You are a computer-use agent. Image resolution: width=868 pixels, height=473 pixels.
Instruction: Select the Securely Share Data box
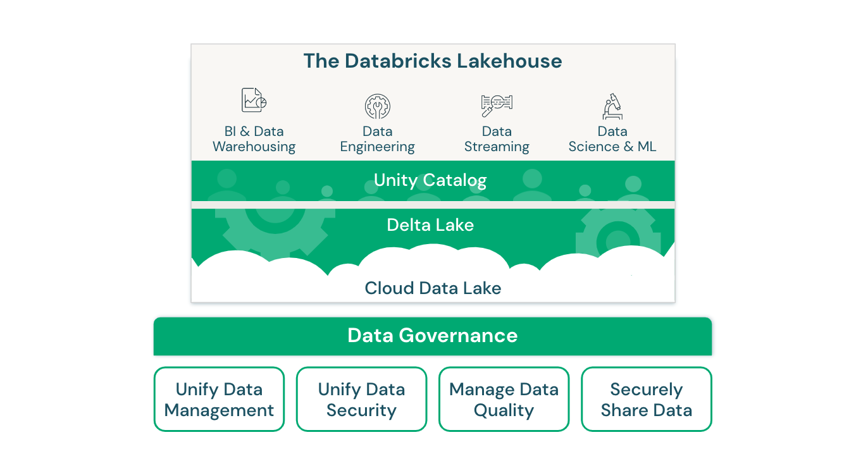point(646,399)
